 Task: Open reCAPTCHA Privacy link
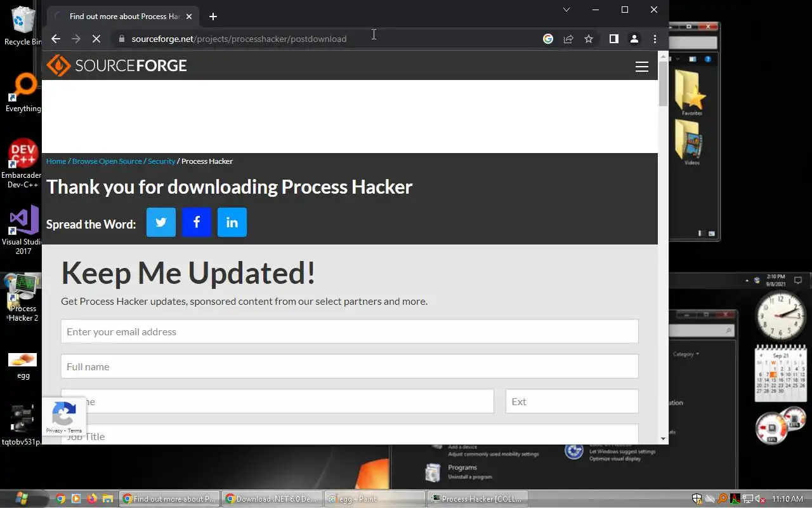tap(54, 431)
